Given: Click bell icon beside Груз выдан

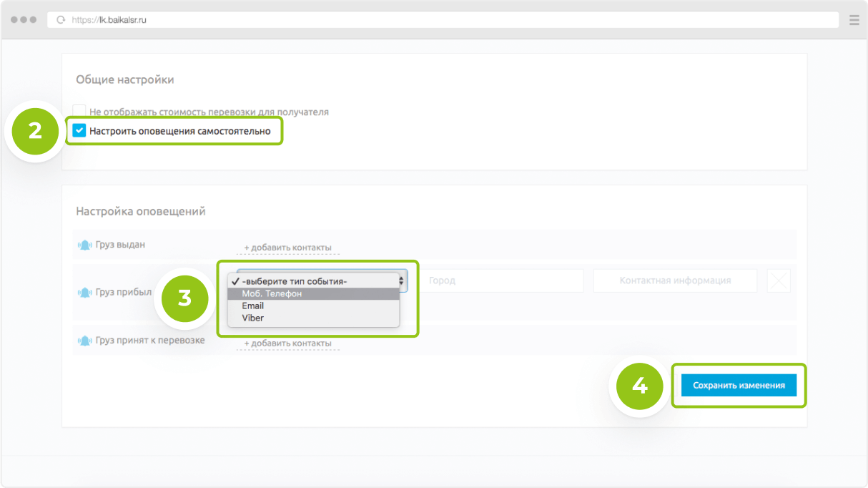Looking at the screenshot, I should [85, 245].
